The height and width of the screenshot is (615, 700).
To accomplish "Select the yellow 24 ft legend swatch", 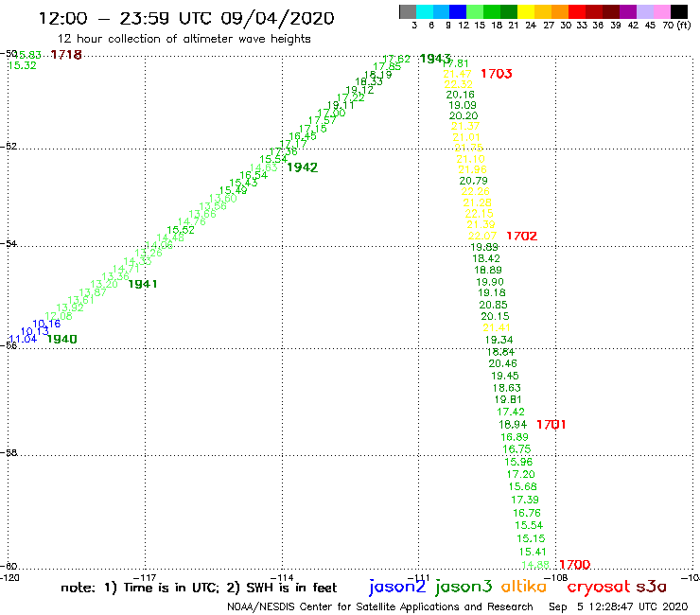I will [x=525, y=11].
